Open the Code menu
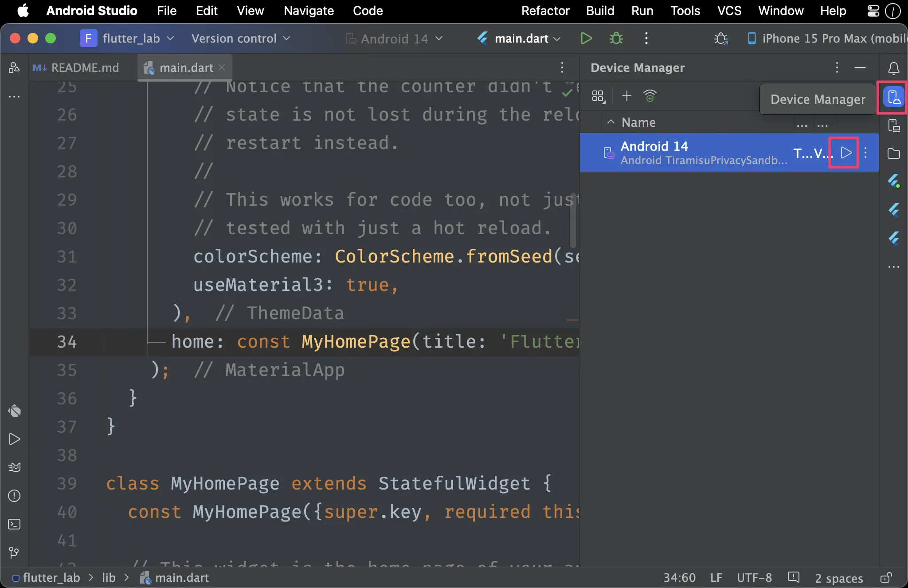The image size is (908, 588). [368, 11]
